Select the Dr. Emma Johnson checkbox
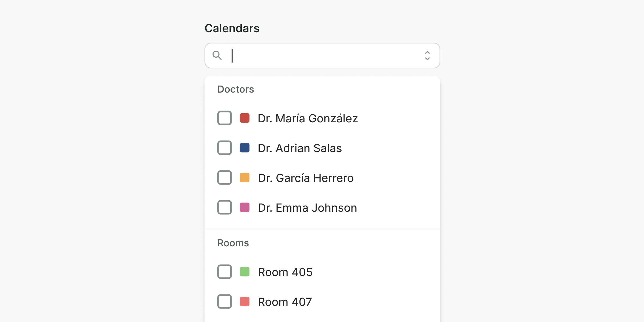 point(225,207)
